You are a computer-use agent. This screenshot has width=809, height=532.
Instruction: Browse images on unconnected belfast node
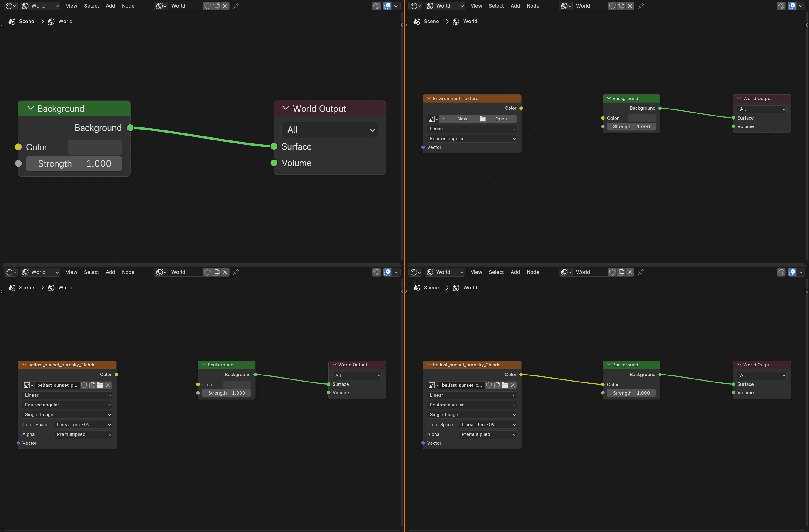point(28,385)
